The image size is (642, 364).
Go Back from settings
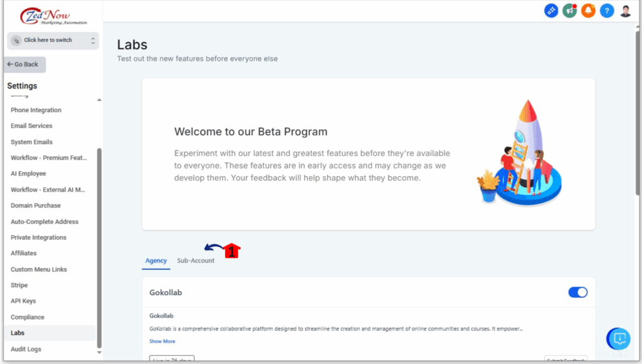(24, 65)
